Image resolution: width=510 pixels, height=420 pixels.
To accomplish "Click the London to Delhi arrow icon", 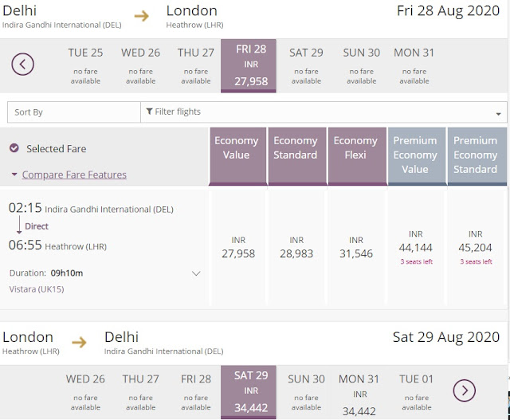I will click(79, 342).
